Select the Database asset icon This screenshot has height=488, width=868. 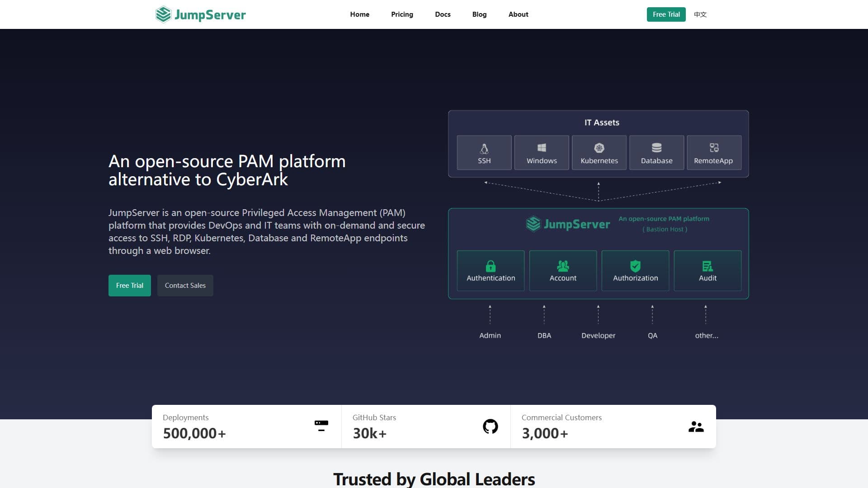(656, 148)
